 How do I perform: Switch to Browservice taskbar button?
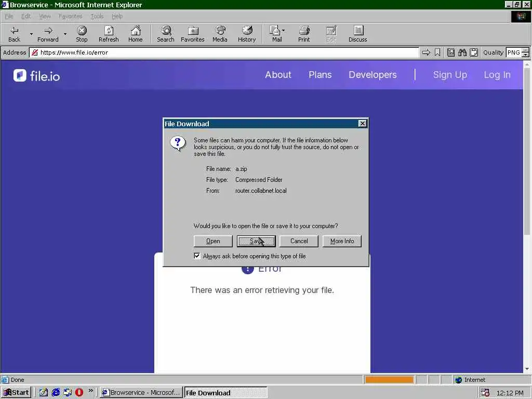coord(141,393)
